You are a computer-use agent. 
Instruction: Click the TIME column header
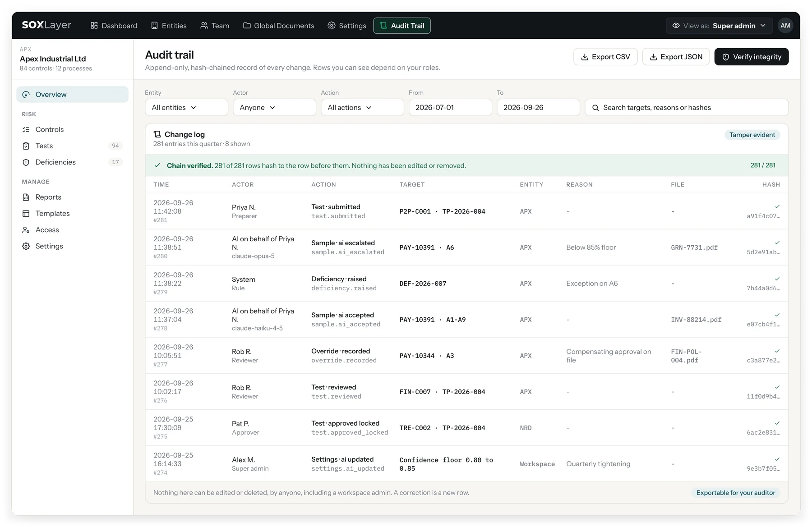(161, 184)
